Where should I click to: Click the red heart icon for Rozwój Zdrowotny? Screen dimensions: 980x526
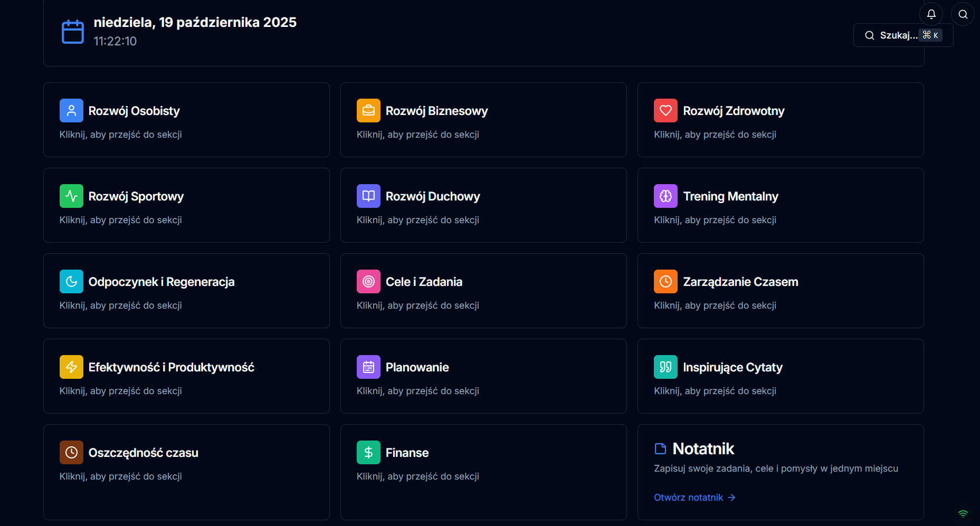[x=665, y=111]
